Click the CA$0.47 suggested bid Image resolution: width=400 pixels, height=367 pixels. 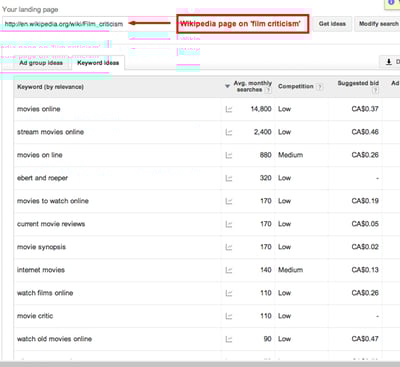365,339
